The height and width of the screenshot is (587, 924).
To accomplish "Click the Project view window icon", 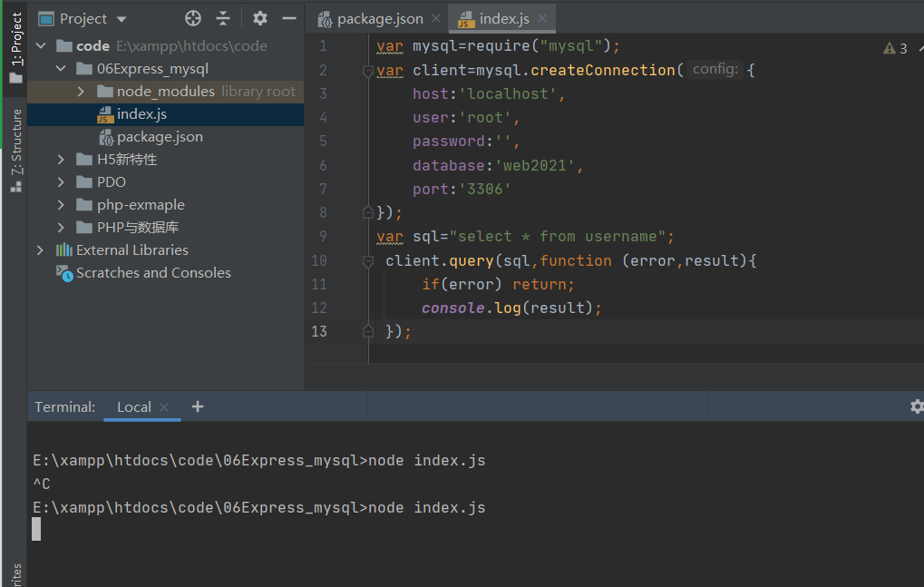I will click(46, 19).
